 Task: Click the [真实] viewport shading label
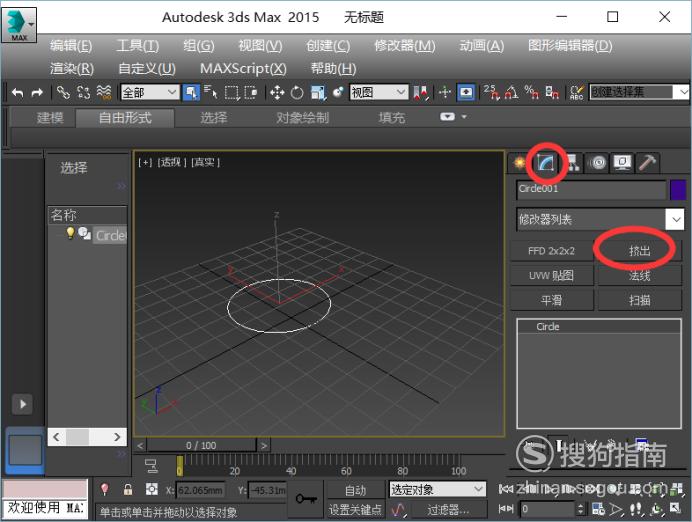[205, 162]
